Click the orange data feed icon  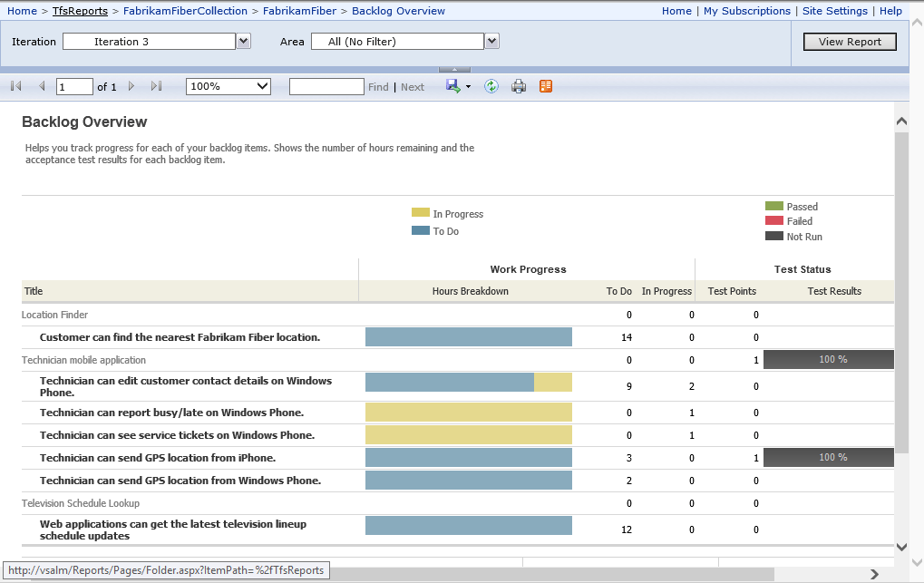click(546, 87)
